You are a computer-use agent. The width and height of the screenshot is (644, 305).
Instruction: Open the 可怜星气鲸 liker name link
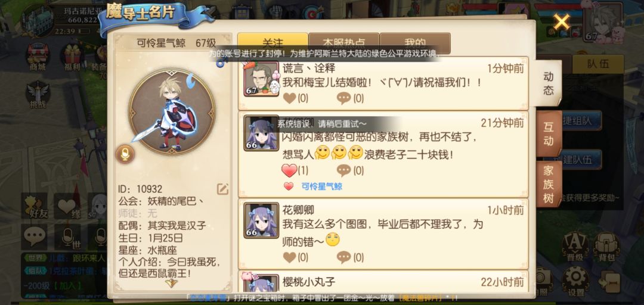point(321,186)
